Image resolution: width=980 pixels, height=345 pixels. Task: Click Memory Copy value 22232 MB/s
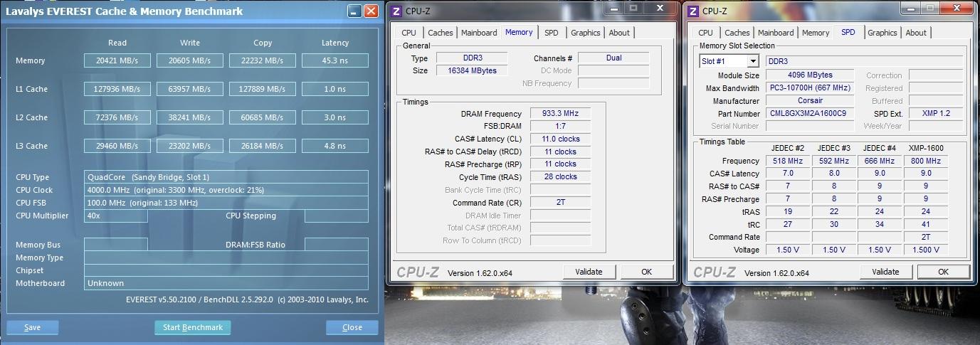click(263, 60)
